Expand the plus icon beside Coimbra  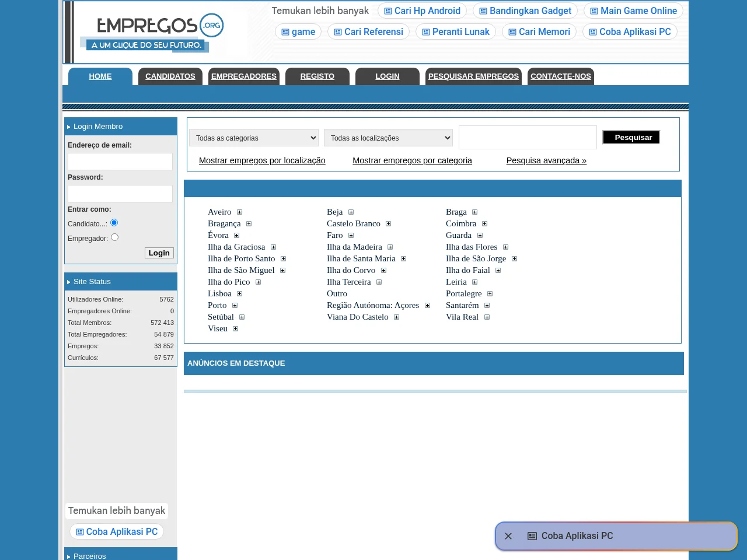[484, 224]
